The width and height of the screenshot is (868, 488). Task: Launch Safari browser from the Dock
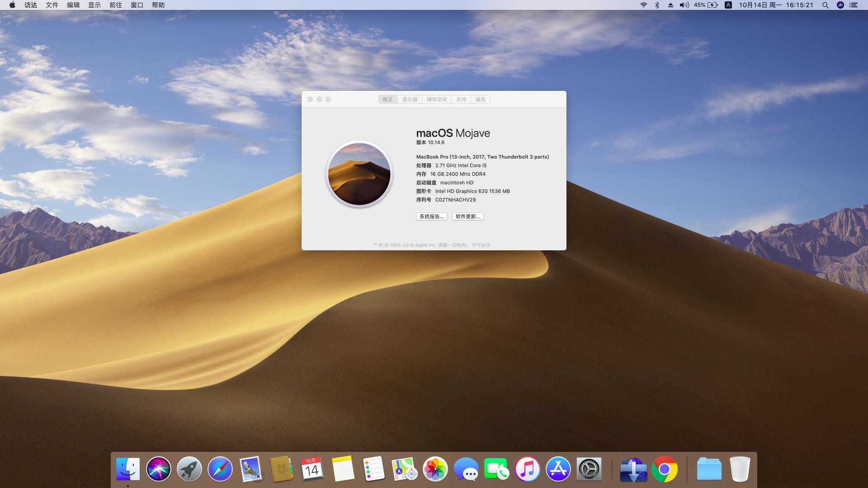pyautogui.click(x=220, y=469)
